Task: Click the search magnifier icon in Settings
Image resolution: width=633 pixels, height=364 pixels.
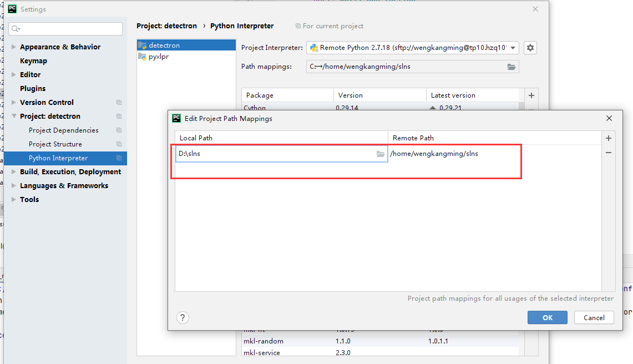Action: click(x=16, y=29)
